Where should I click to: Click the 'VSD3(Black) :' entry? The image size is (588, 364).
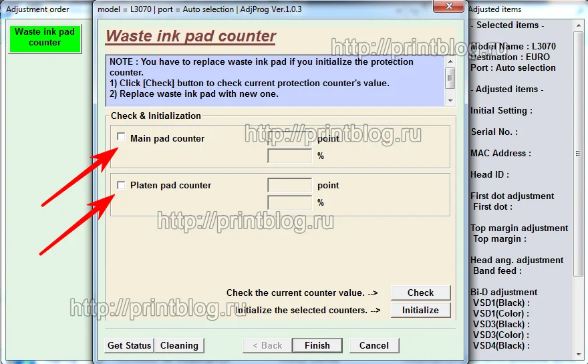point(501,325)
